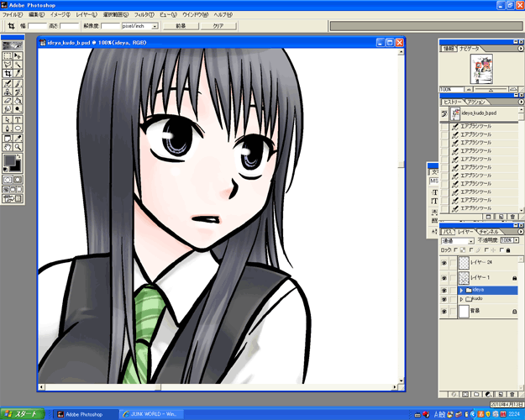525x420 pixels.
Task: Click クリア (Clear) button in options bar
Action: click(218, 26)
